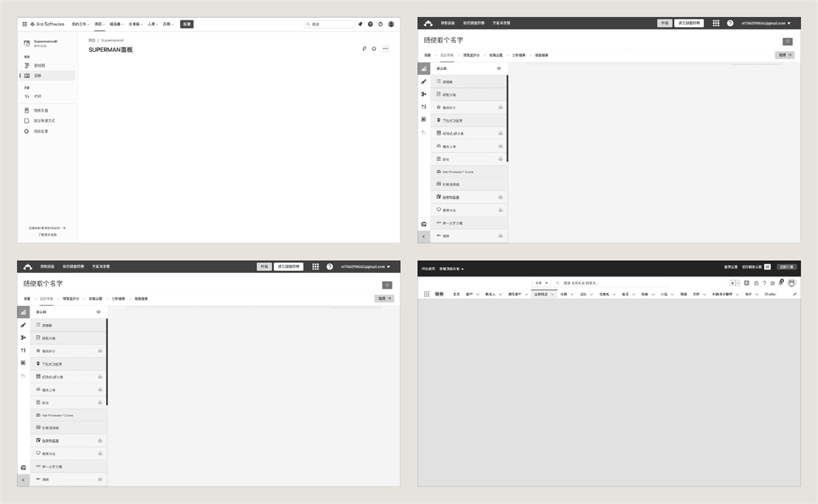
Task: Open Salesforce notifications bell
Action: pyautogui.click(x=781, y=282)
